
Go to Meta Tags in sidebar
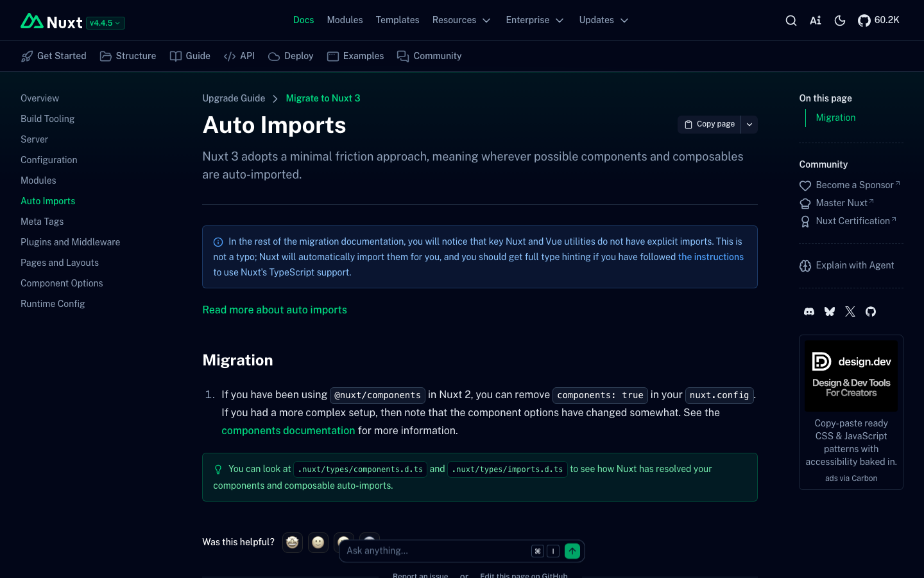tap(42, 222)
